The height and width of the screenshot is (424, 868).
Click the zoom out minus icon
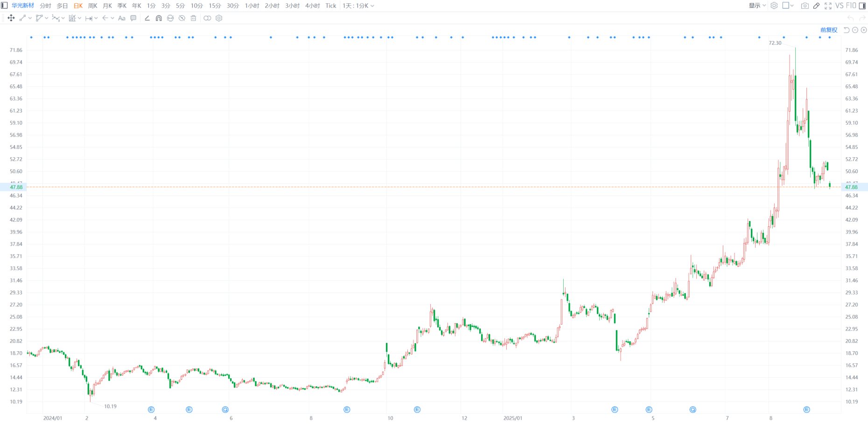[855, 30]
